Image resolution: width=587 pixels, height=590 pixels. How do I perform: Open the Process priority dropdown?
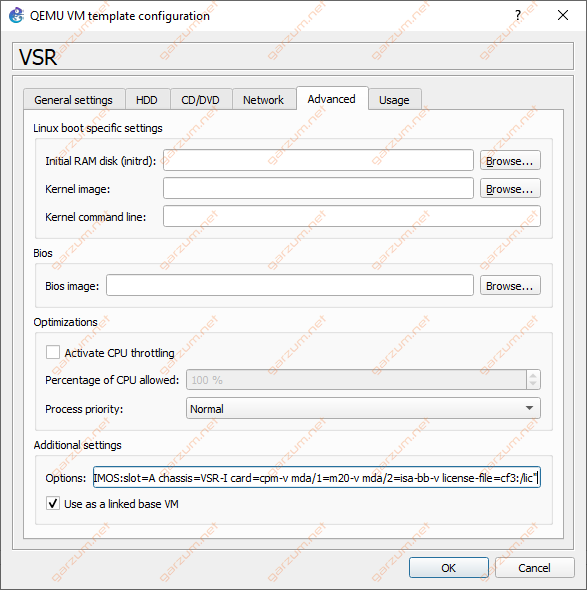pyautogui.click(x=363, y=409)
